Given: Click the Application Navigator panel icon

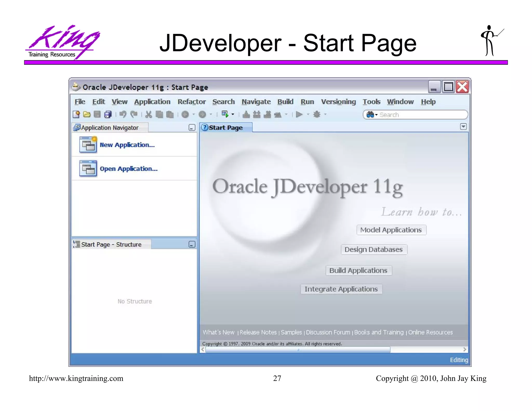Looking at the screenshot, I should pyautogui.click(x=77, y=128).
